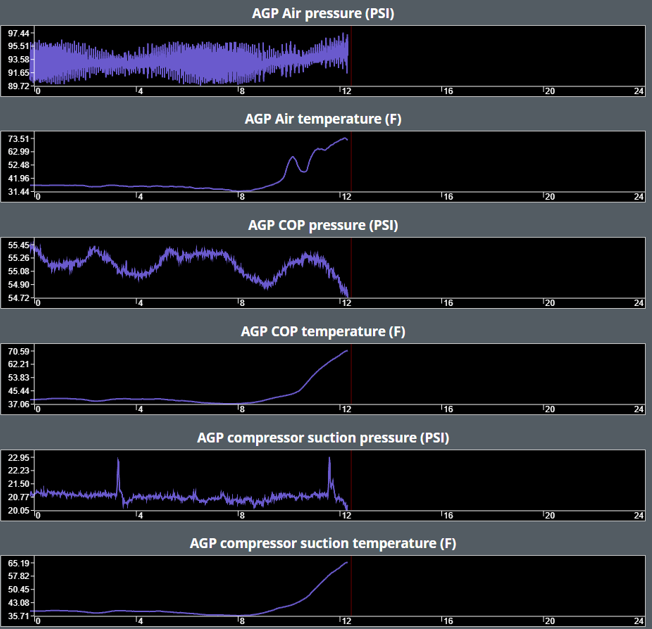This screenshot has width=652, height=629.
Task: Click the AGP compressor suction pressure (PSI) title
Action: 325,437
